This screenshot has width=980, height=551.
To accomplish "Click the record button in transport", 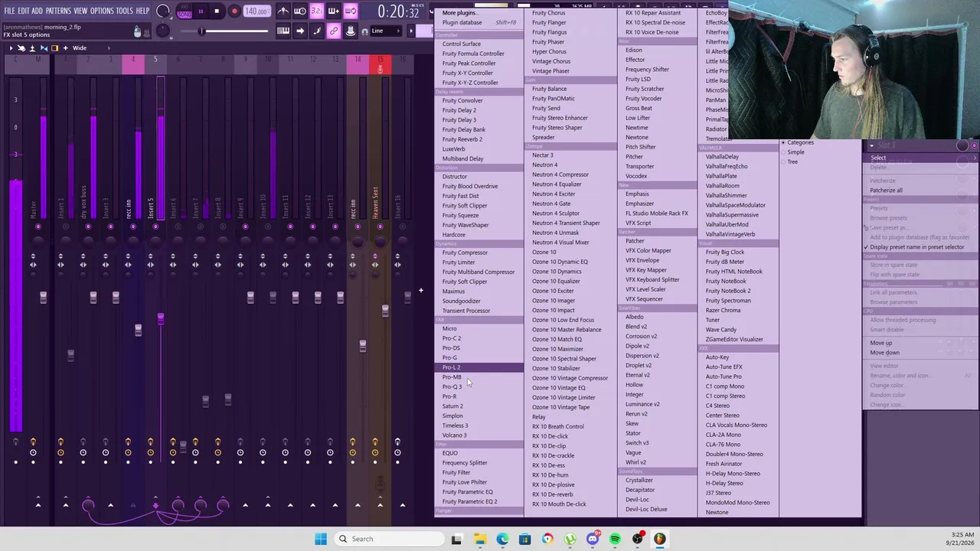I will pyautogui.click(x=234, y=11).
